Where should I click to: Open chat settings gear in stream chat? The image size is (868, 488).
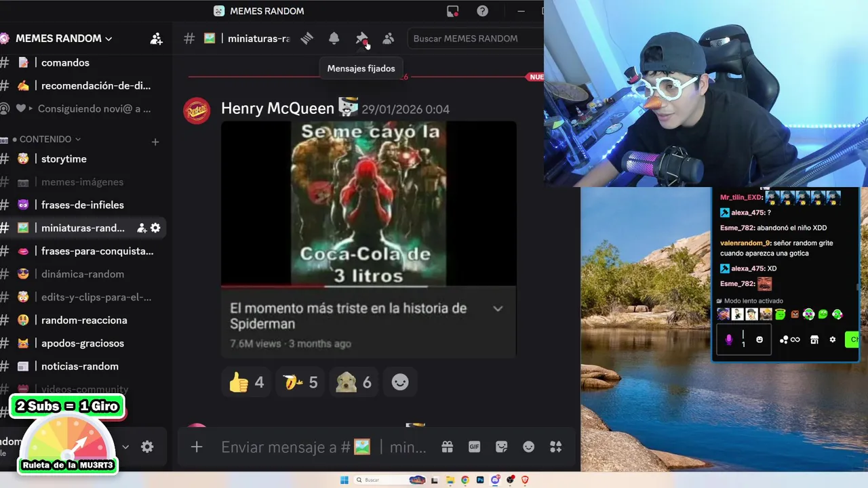click(833, 340)
